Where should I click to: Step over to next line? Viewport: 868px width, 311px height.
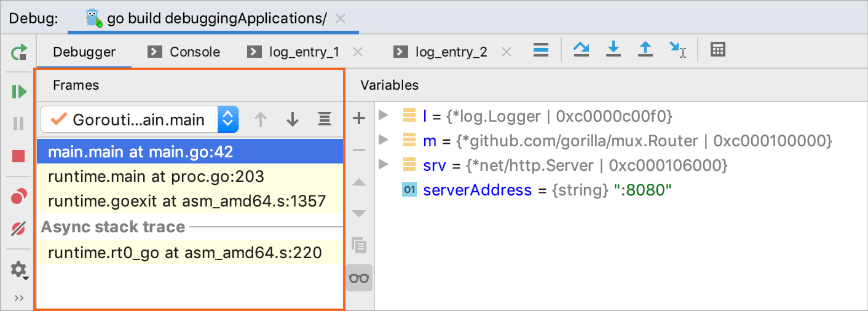[581, 50]
